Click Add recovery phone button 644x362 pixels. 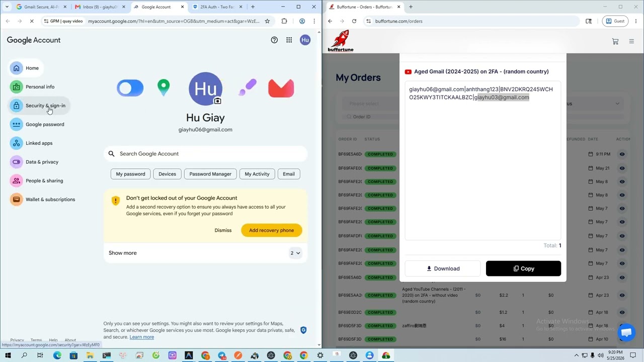pos(271,230)
